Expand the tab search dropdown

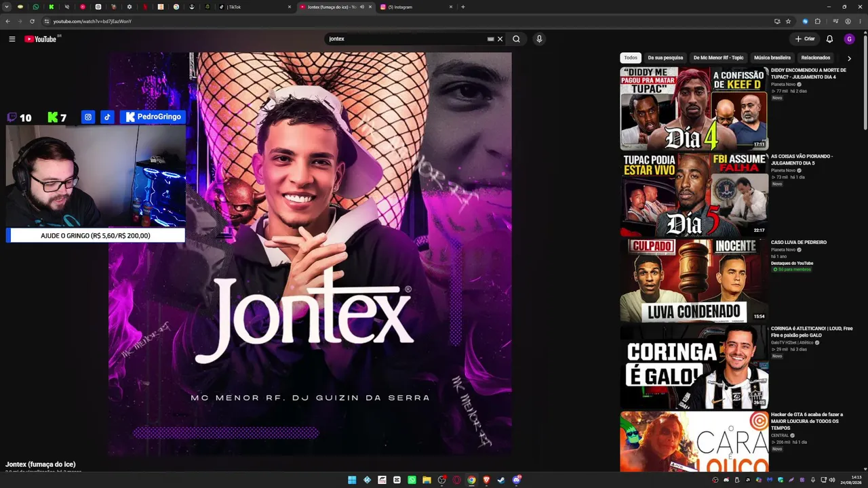(7, 7)
